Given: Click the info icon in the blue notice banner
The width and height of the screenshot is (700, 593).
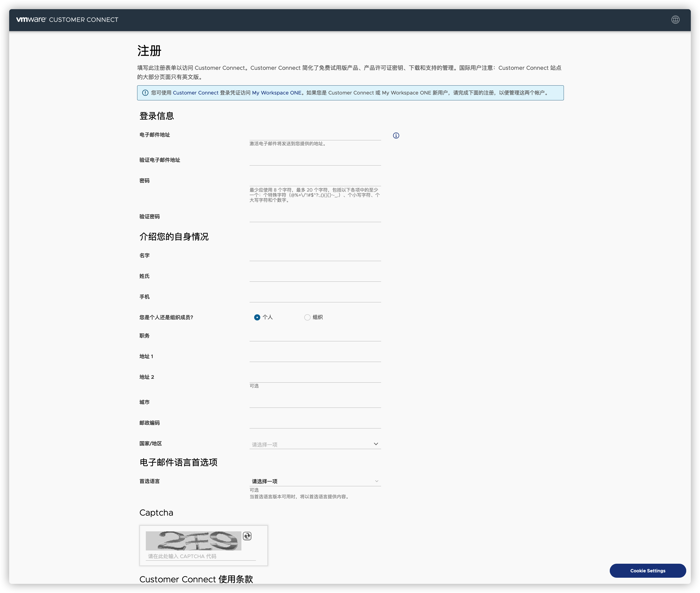Looking at the screenshot, I should point(145,93).
